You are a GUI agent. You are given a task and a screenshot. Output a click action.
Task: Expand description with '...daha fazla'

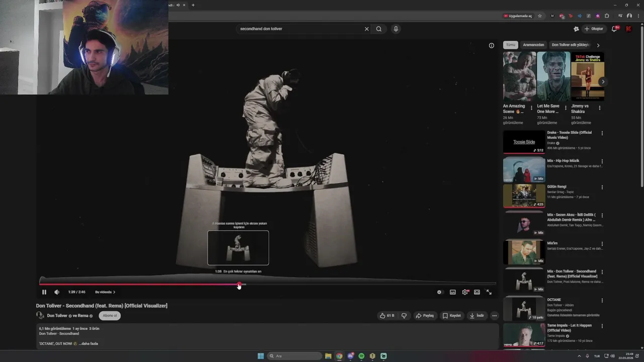(88, 344)
